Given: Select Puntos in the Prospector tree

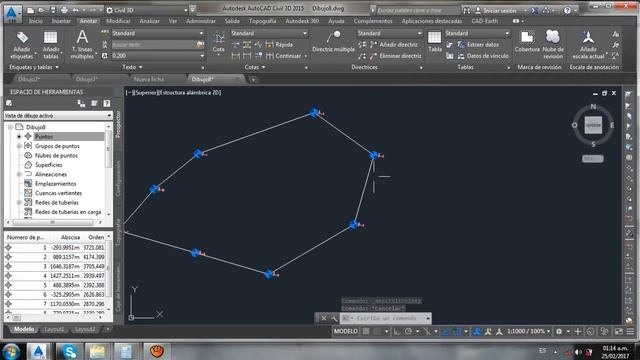Looking at the screenshot, I should [x=44, y=137].
